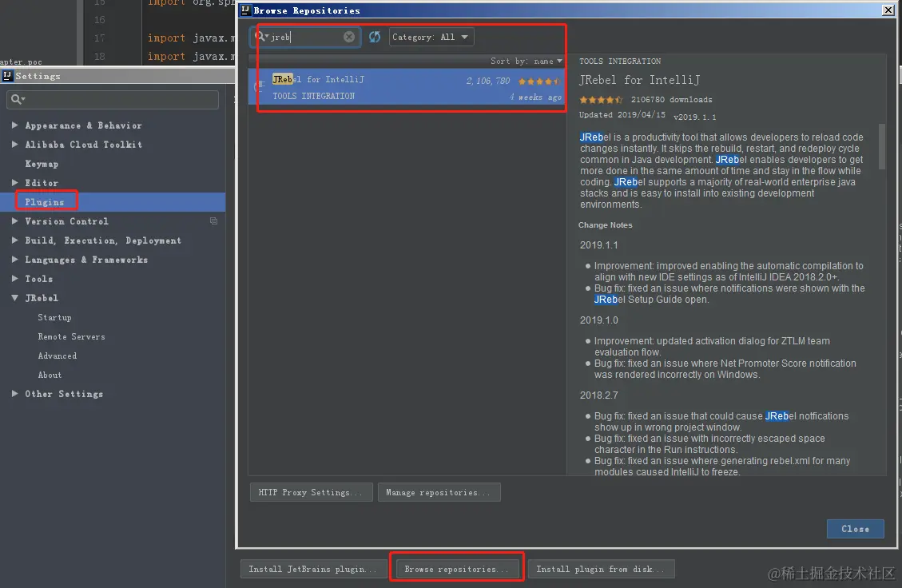
Task: Click the 2106780 downloads text
Action: tap(671, 100)
